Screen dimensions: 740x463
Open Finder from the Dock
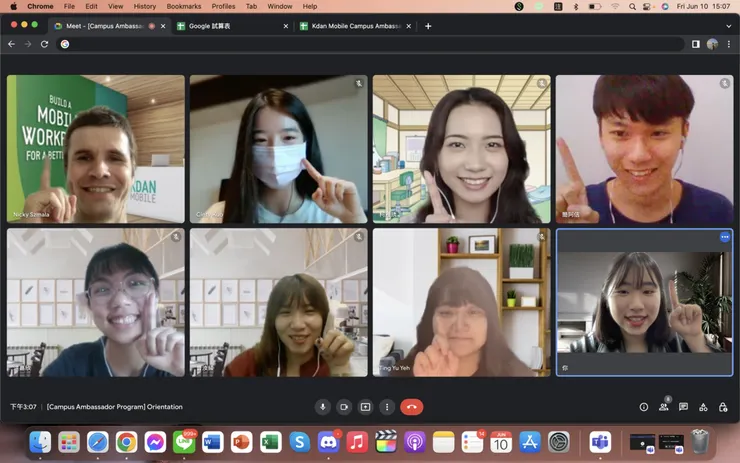coord(40,442)
